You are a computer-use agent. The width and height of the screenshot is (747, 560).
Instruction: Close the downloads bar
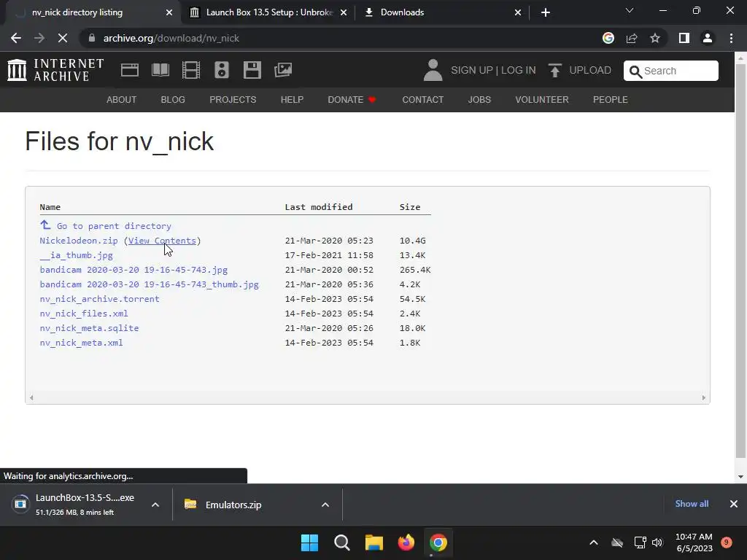pyautogui.click(x=734, y=504)
